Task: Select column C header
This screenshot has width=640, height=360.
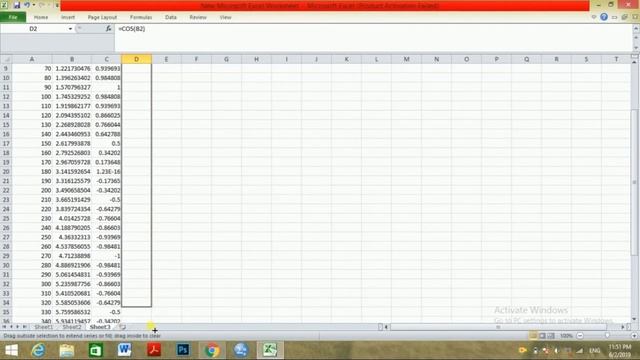Action: click(x=107, y=59)
